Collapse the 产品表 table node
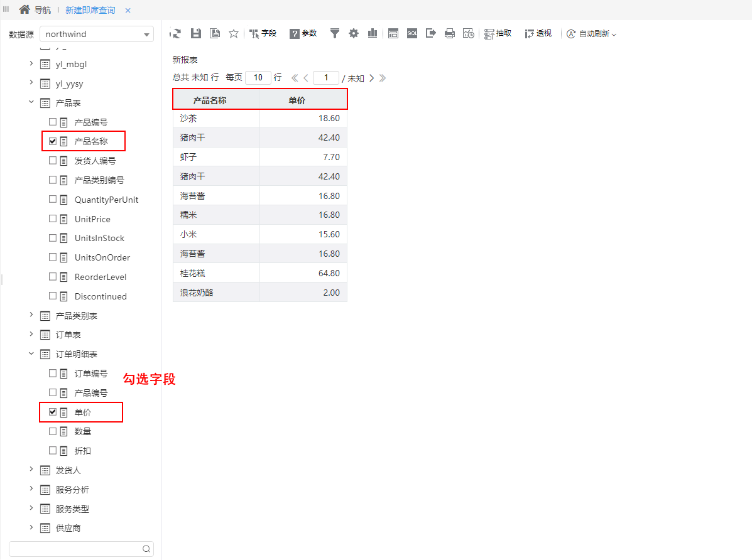 tap(31, 102)
